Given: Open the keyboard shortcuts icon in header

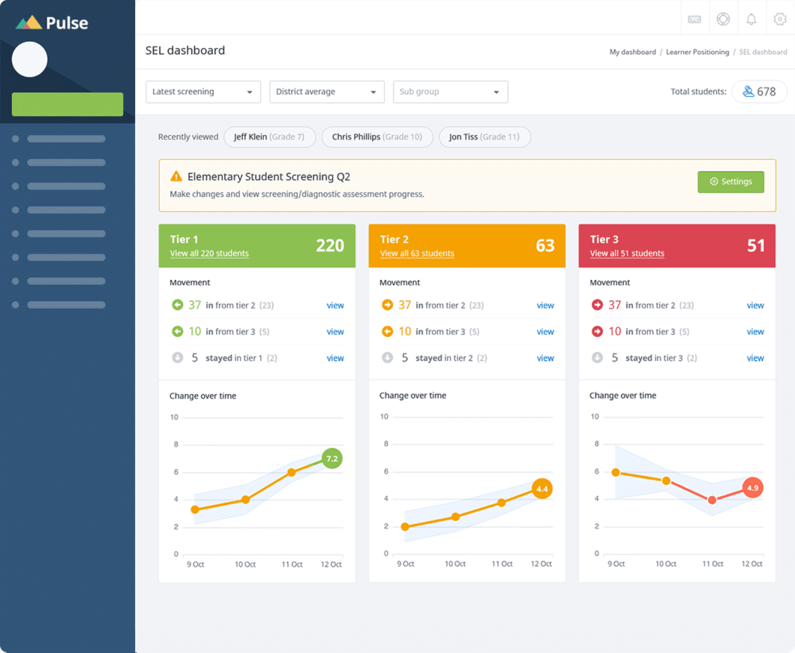Looking at the screenshot, I should [694, 19].
